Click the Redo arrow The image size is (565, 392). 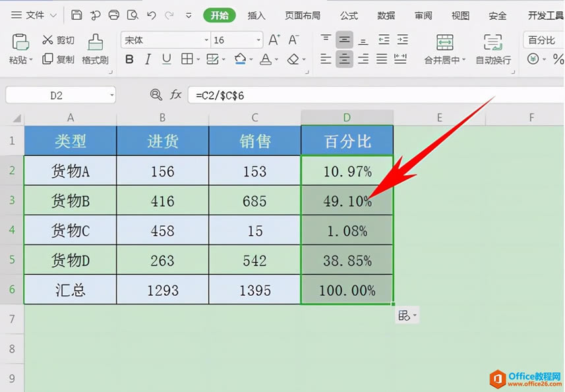pos(169,15)
